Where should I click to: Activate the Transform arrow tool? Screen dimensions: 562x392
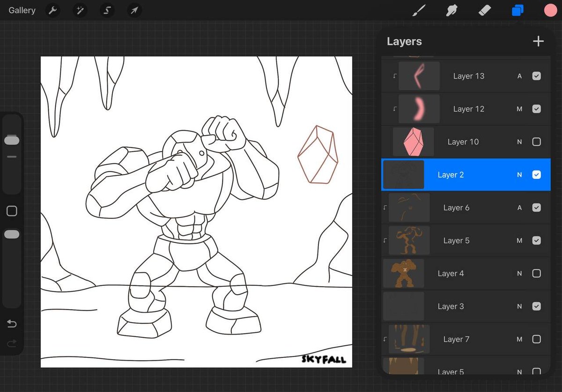pos(134,10)
